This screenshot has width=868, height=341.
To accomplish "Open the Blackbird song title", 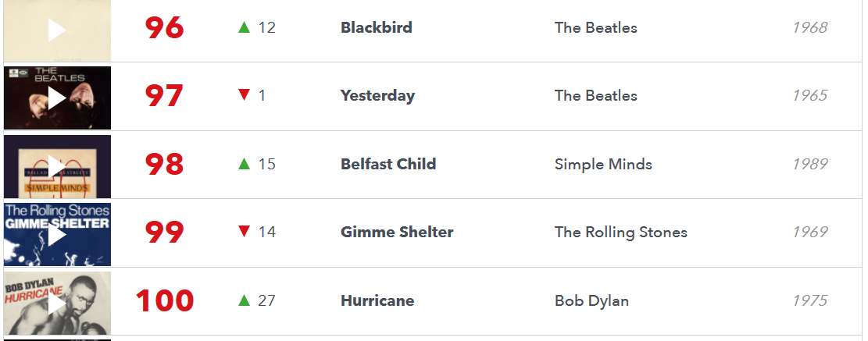I will click(377, 27).
